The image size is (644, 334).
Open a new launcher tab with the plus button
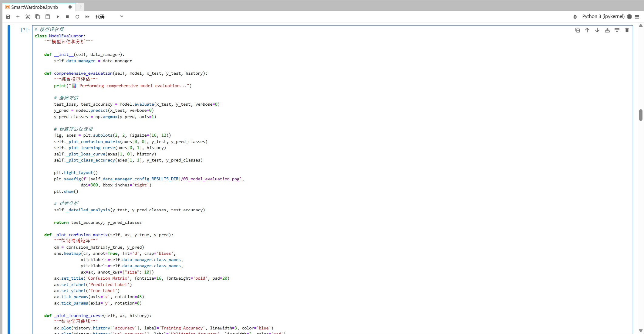tap(80, 7)
